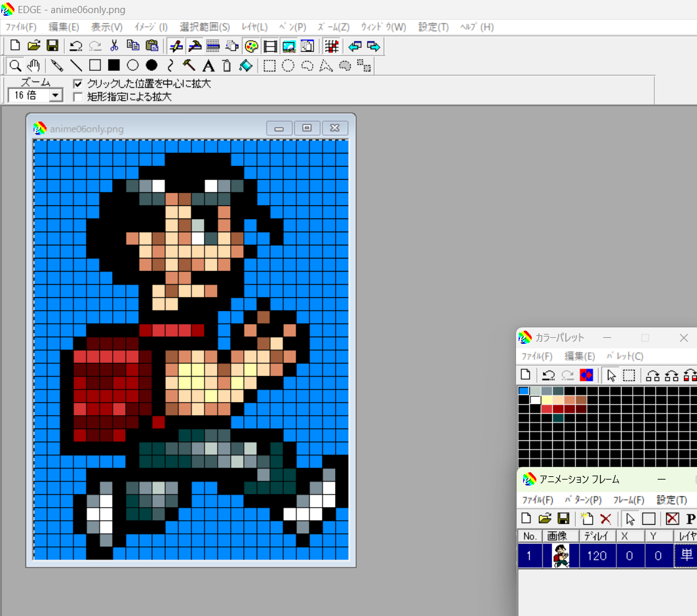The width and height of the screenshot is (697, 616).
Task: Maximize the anime06only.png document window
Action: pyautogui.click(x=307, y=128)
